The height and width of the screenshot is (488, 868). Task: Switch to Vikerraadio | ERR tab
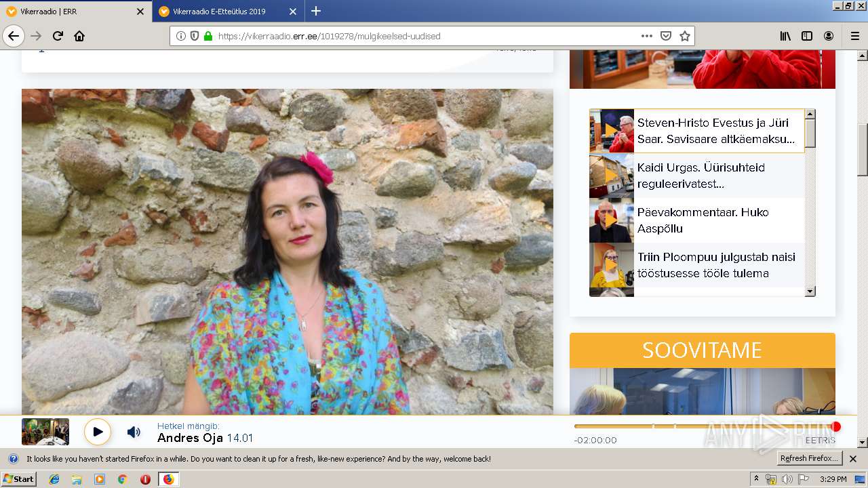click(x=76, y=12)
